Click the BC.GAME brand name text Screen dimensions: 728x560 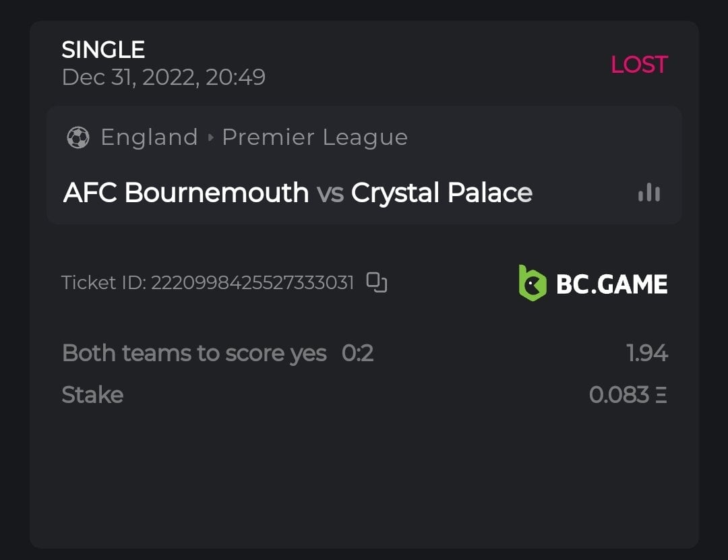click(x=611, y=284)
